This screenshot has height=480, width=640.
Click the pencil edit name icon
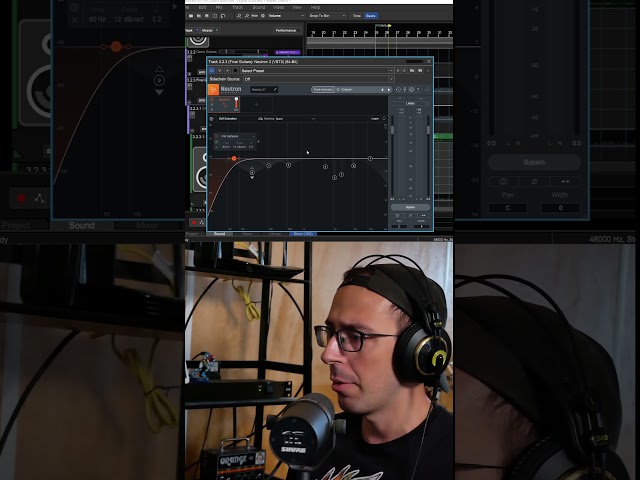(275, 89)
